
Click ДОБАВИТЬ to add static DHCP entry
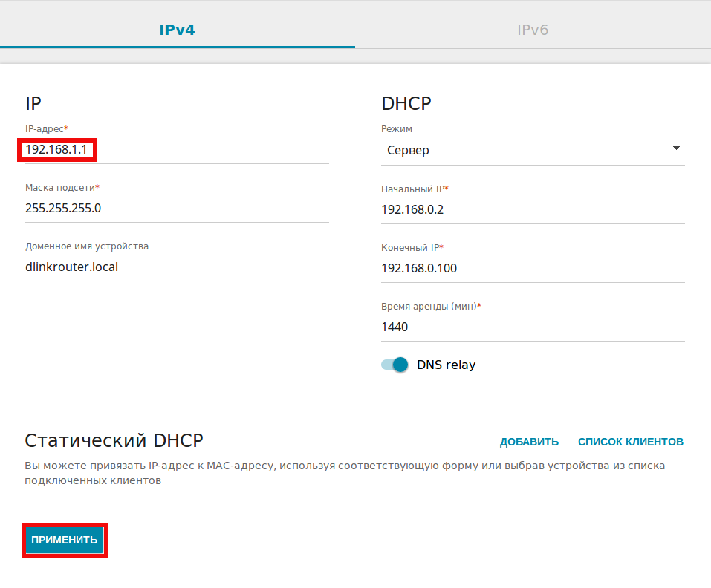pyautogui.click(x=529, y=442)
